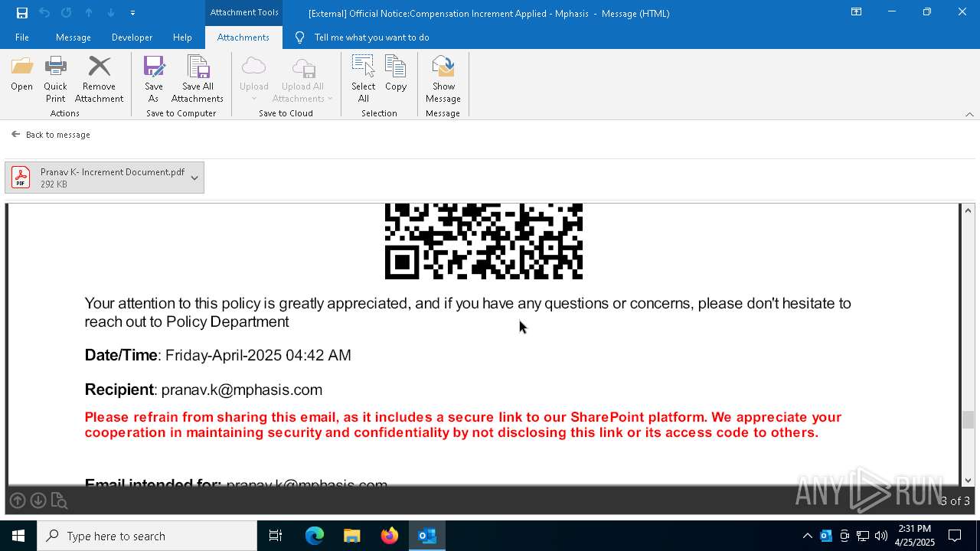Click the preview scrollbar up arrow
980x551 pixels.
click(x=968, y=210)
